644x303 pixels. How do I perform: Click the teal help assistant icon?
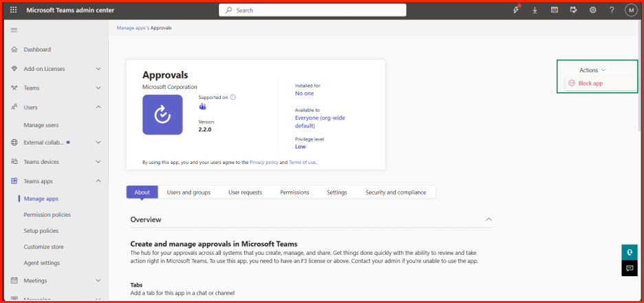[x=630, y=252]
